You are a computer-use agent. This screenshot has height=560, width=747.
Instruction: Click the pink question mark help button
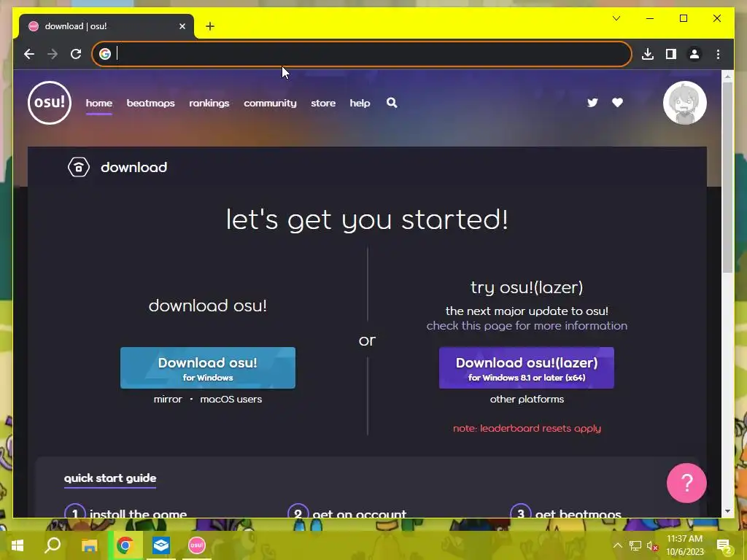686,483
